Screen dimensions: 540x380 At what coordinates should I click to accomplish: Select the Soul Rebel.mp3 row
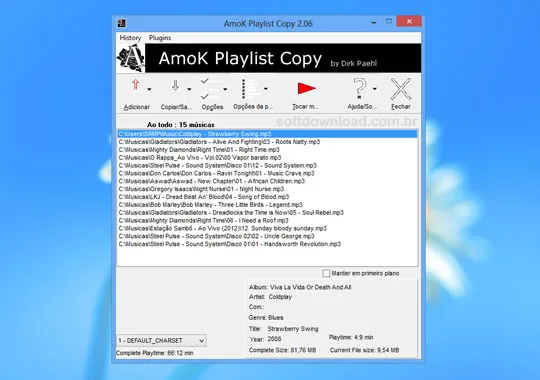tap(267, 213)
